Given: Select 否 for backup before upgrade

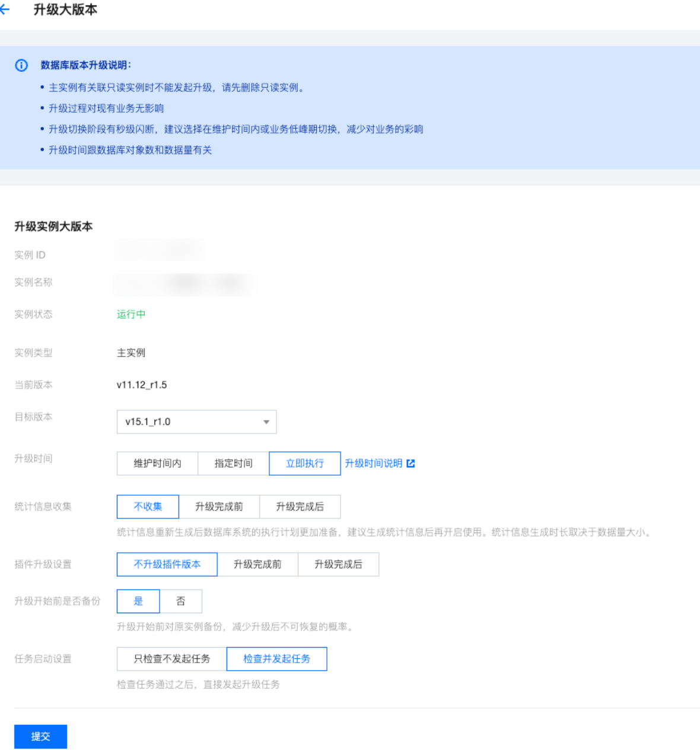Looking at the screenshot, I should tap(181, 601).
